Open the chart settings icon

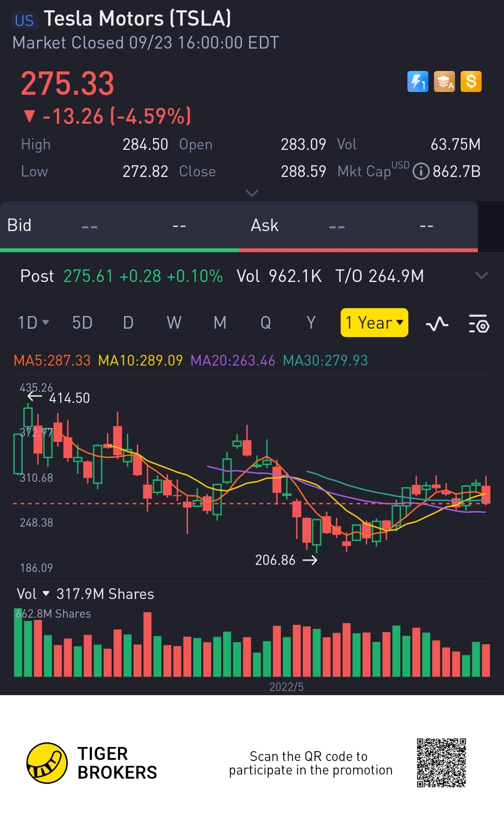(x=479, y=324)
